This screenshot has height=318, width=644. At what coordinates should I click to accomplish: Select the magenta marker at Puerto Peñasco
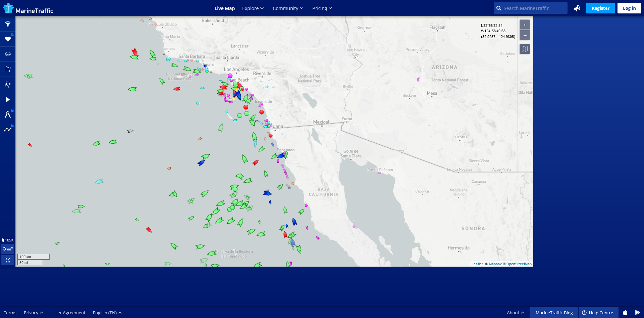tap(380, 173)
